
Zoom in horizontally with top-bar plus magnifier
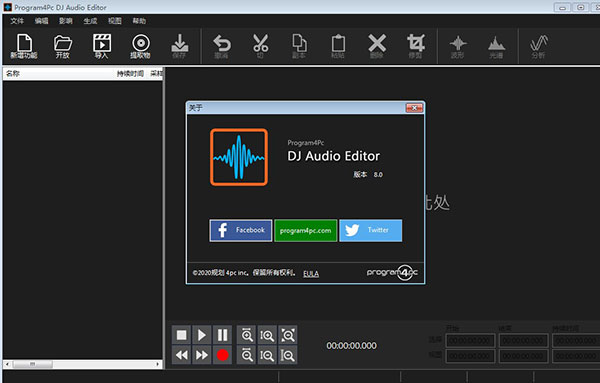247,335
